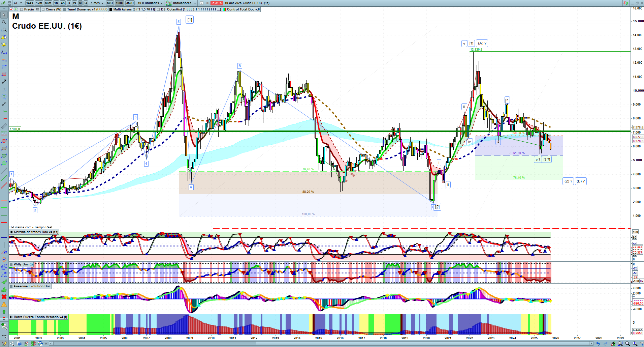Click the zoom in magnifier at bottom right
This screenshot has height=347, width=644.
pos(635,344)
